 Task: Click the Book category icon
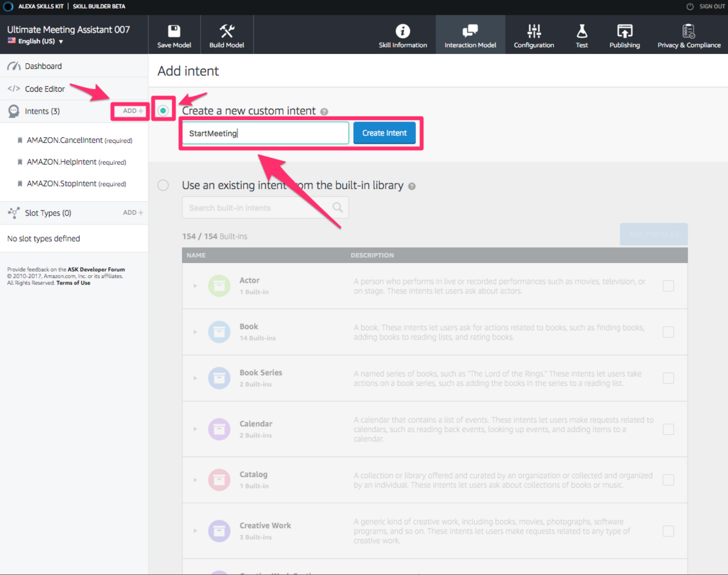pyautogui.click(x=219, y=332)
